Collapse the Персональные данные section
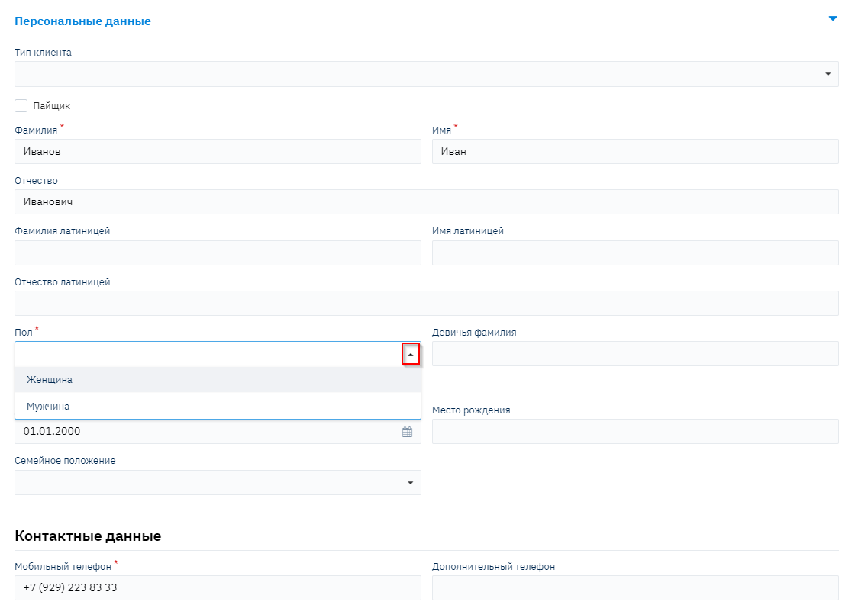 tap(833, 18)
